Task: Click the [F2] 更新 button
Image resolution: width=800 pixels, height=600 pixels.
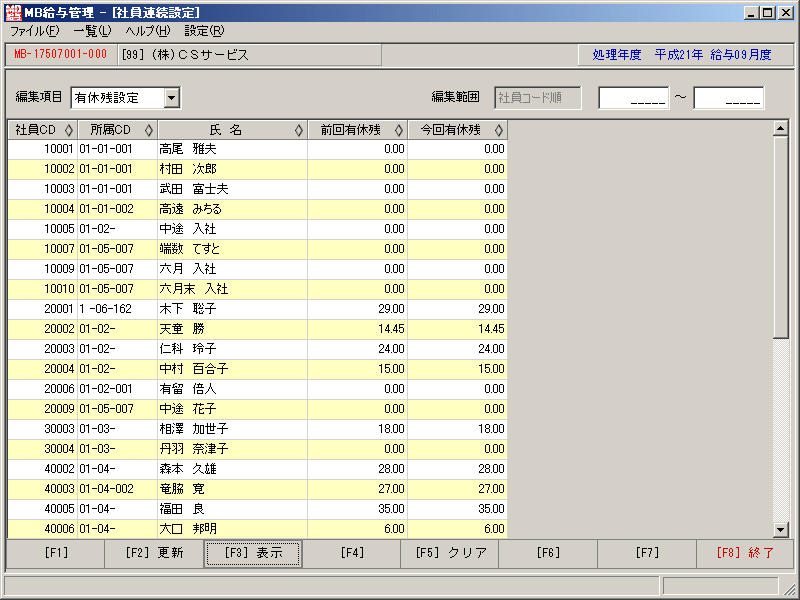Action: (x=154, y=554)
